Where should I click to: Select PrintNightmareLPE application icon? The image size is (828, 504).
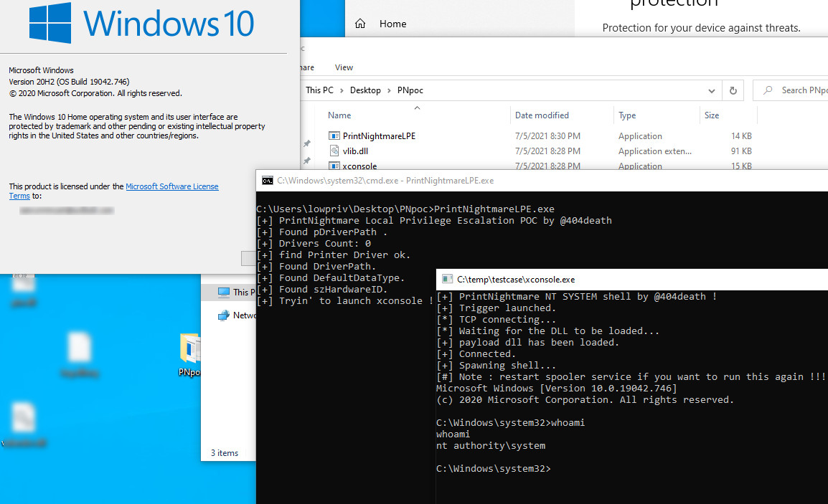[x=334, y=135]
